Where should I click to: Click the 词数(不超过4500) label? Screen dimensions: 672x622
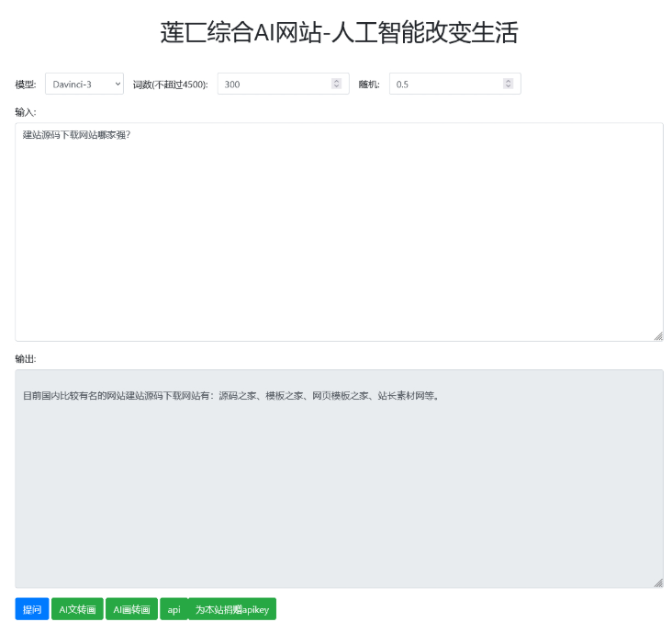pos(171,85)
